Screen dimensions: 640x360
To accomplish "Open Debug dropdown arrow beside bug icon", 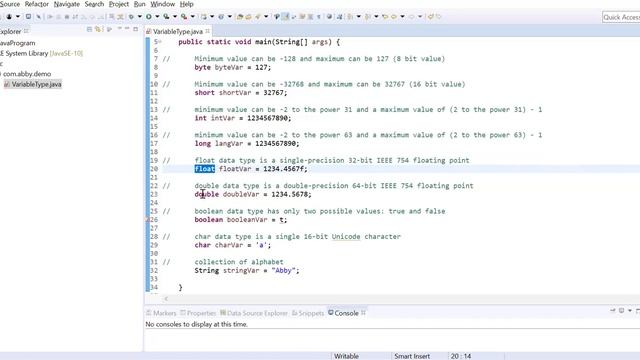I will pyautogui.click(x=140, y=17).
